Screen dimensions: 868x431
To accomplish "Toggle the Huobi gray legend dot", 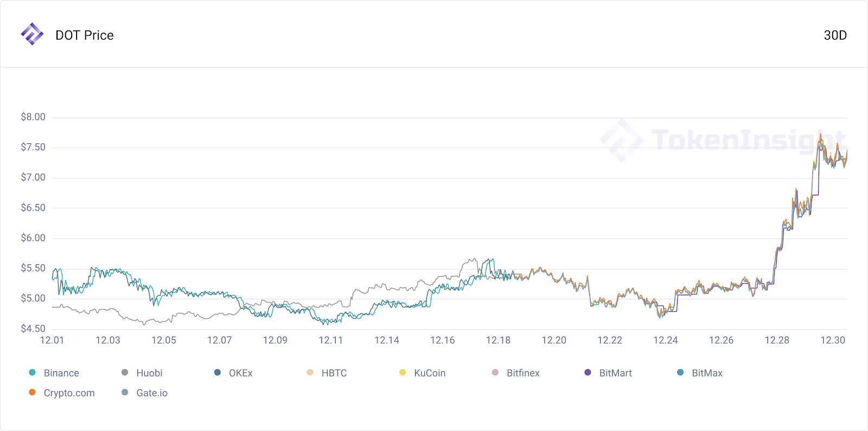I will 125,372.
